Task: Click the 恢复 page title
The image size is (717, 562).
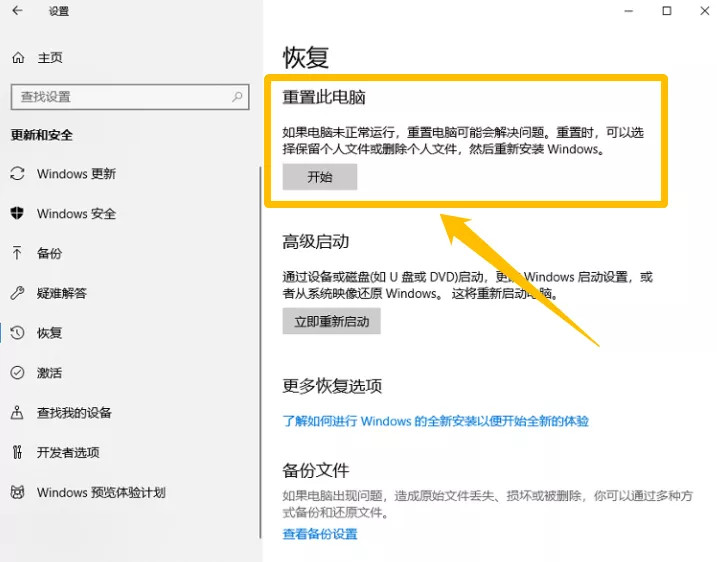Action: click(305, 57)
